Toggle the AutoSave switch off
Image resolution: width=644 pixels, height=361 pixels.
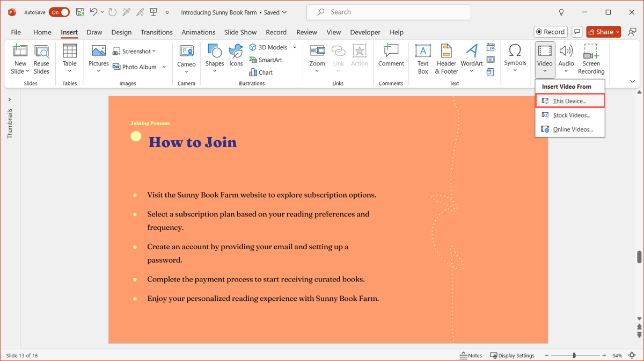tap(59, 12)
